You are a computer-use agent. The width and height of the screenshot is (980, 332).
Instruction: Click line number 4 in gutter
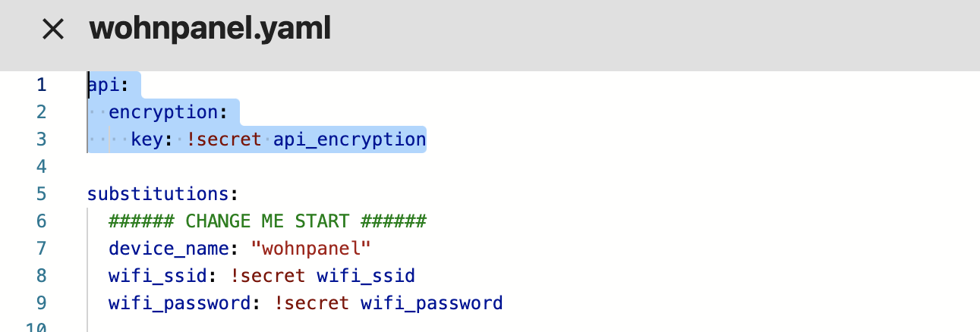pos(41,167)
